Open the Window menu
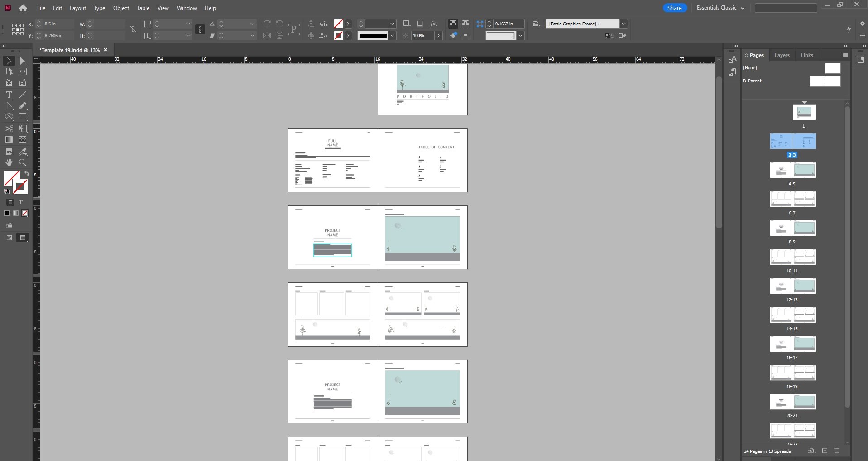The height and width of the screenshot is (461, 868). (x=187, y=8)
